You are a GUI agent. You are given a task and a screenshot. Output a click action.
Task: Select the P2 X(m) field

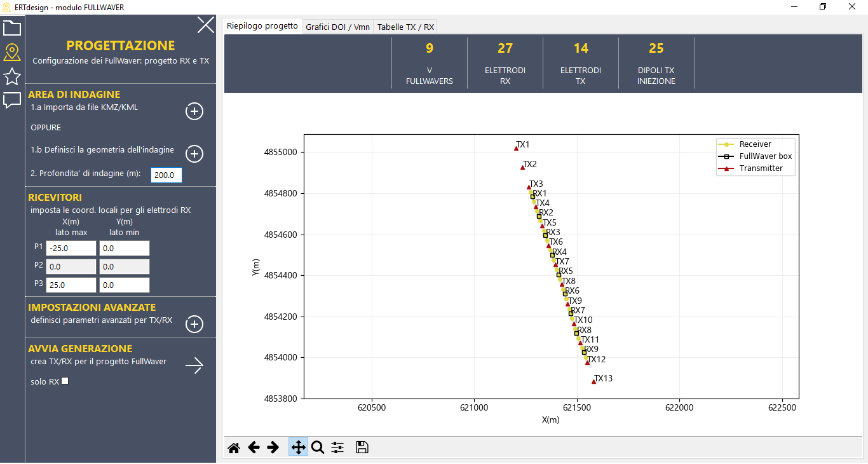coord(71,267)
